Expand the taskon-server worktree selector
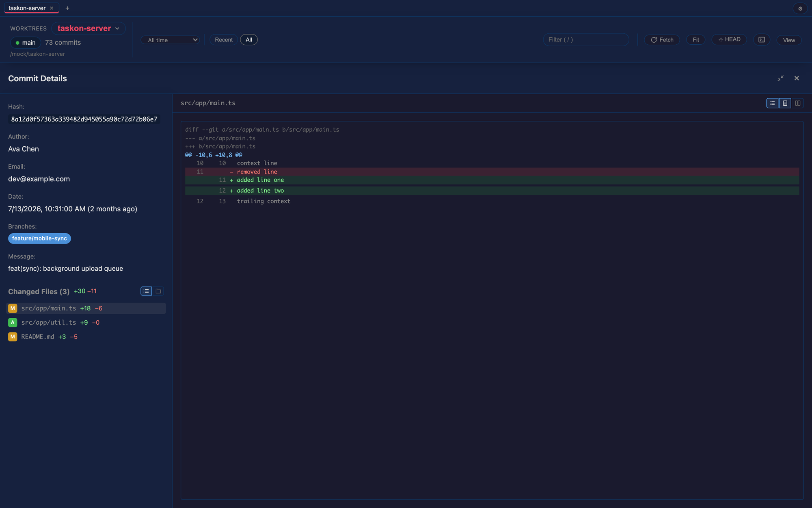812x508 pixels. point(89,28)
